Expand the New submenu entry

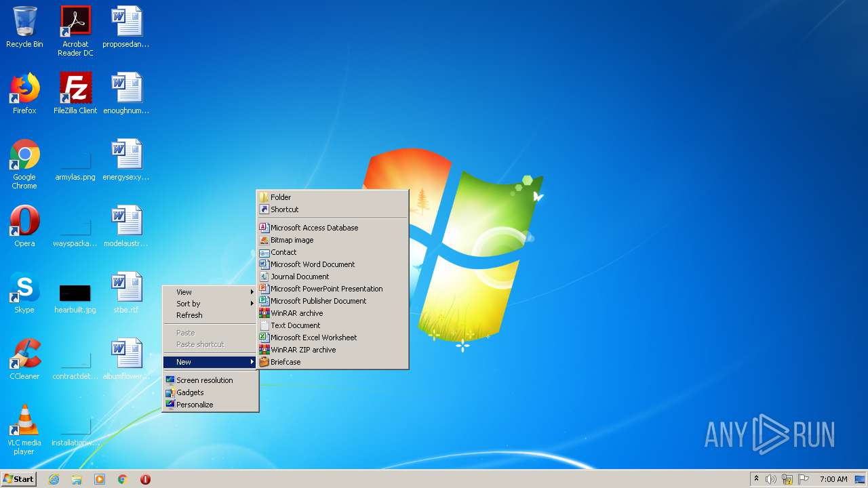click(210, 362)
